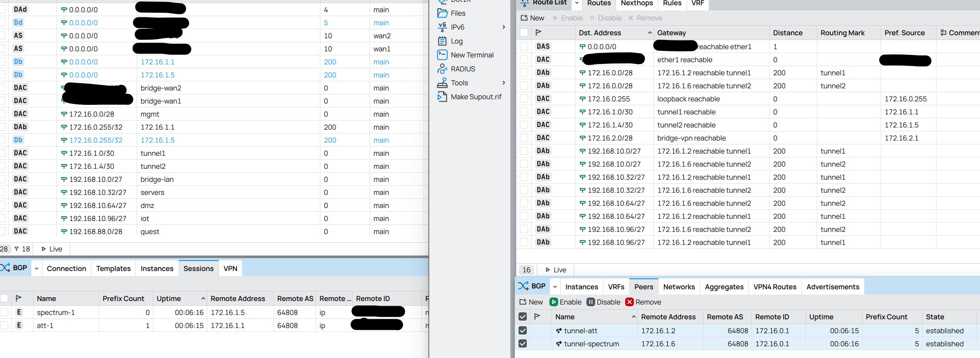The width and height of the screenshot is (980, 358).
Task: Tick checkbox for loopback reachable route
Action: coord(524,99)
